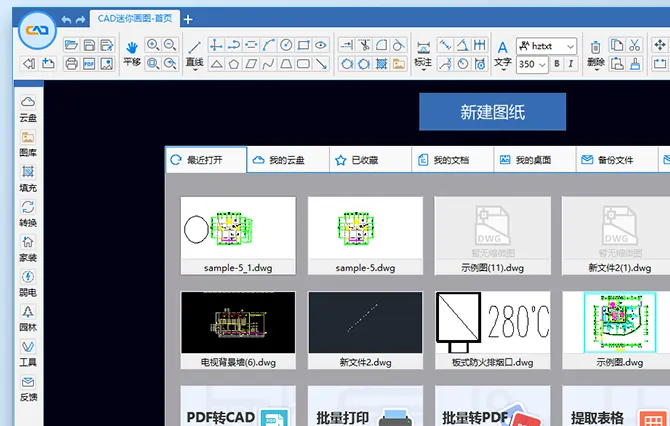Open 园林 garden in sidebar
This screenshot has height=426, width=670.
click(x=28, y=319)
